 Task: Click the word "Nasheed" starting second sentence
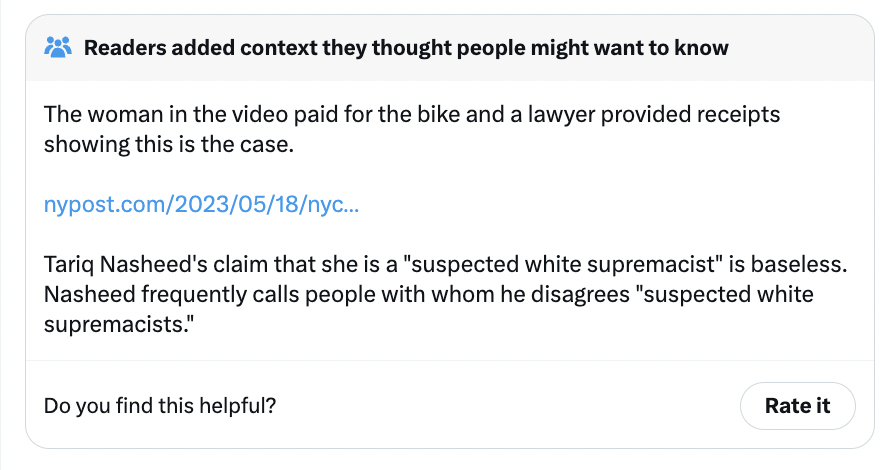click(x=89, y=295)
